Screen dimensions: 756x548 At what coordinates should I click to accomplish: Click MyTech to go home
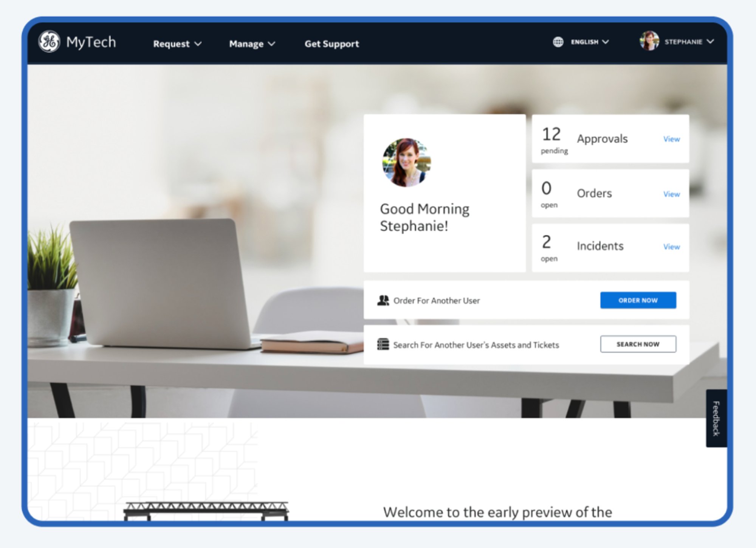pos(91,42)
